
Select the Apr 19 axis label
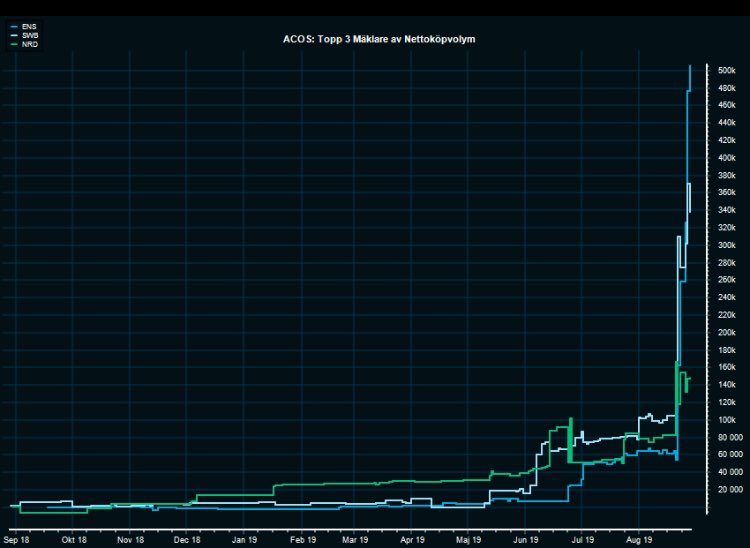(x=412, y=540)
